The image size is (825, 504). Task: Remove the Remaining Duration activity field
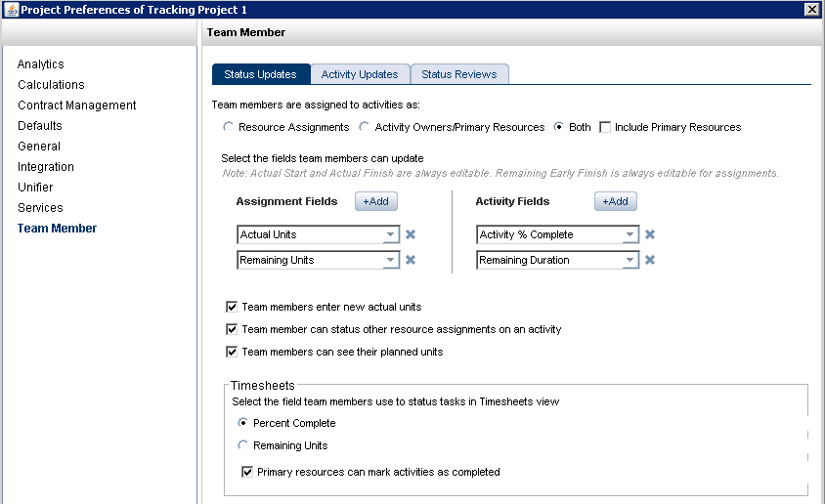click(650, 260)
